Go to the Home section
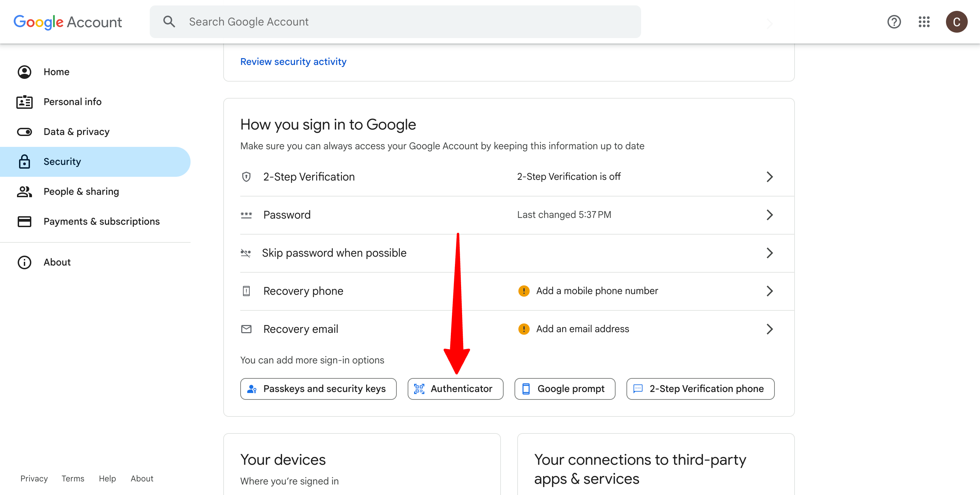 95,72
